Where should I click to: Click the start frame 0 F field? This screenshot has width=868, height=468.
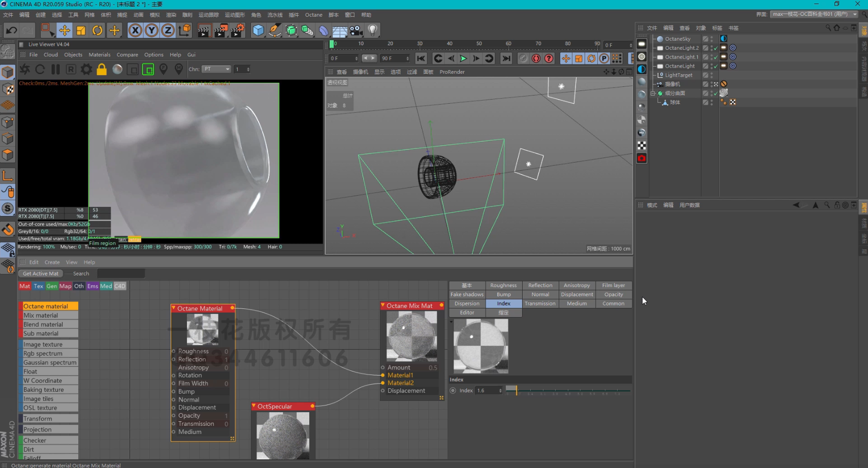[344, 58]
